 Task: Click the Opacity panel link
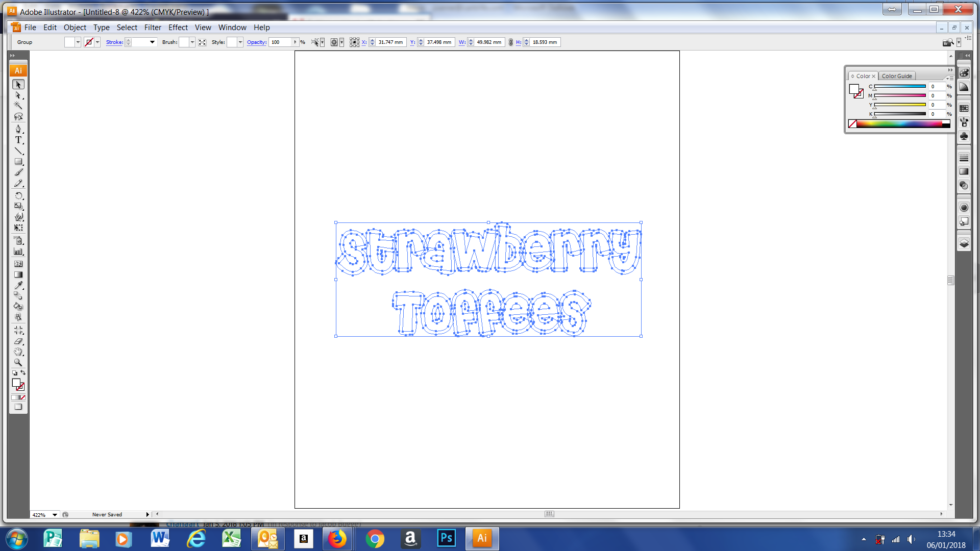pyautogui.click(x=256, y=42)
